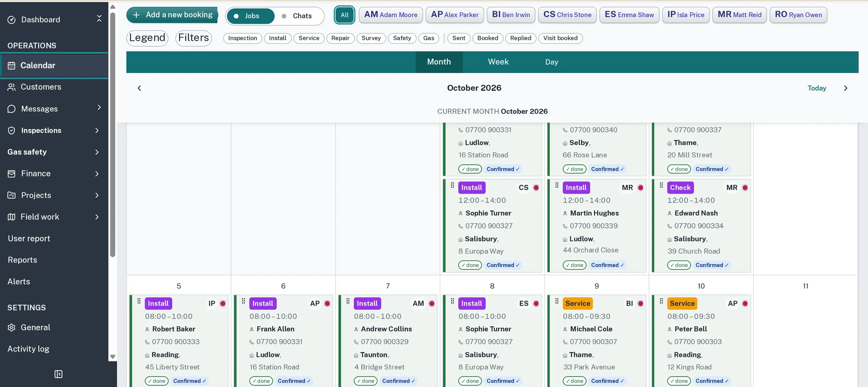The width and height of the screenshot is (868, 387).
Task: Grab drag handle on Robert Baker booking
Action: tap(139, 301)
